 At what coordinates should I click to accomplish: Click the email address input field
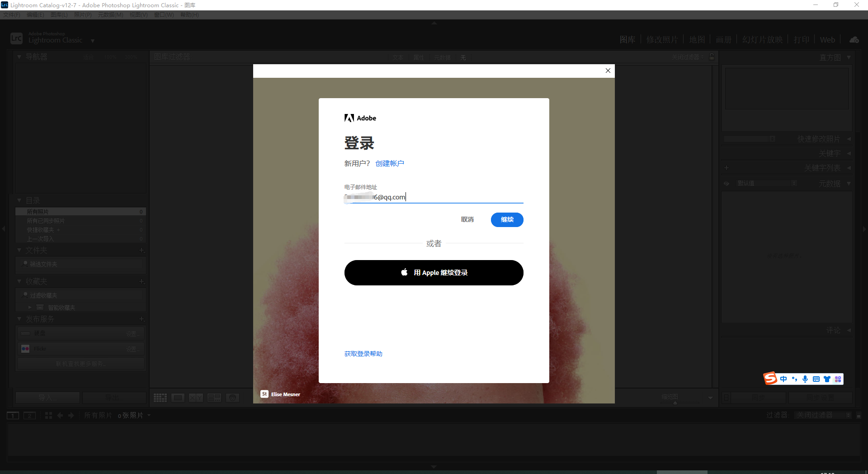(433, 197)
